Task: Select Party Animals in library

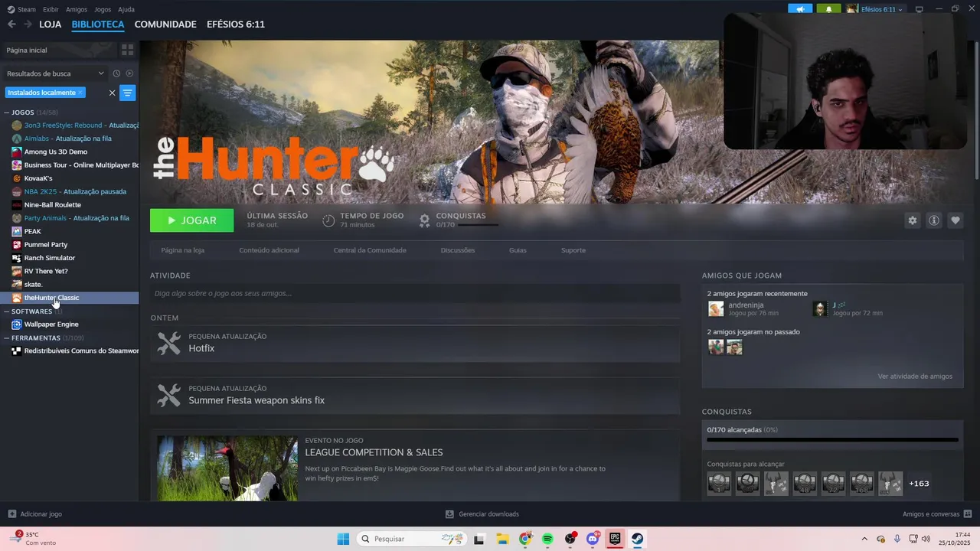Action: pos(74,218)
